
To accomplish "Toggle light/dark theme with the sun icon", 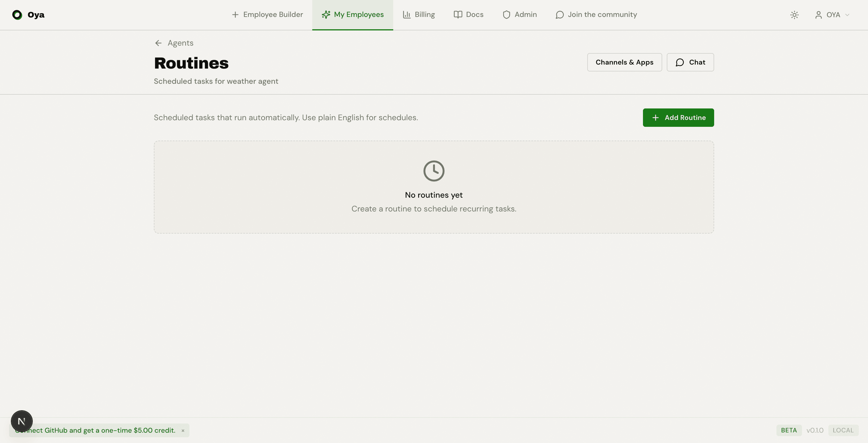I will [794, 15].
